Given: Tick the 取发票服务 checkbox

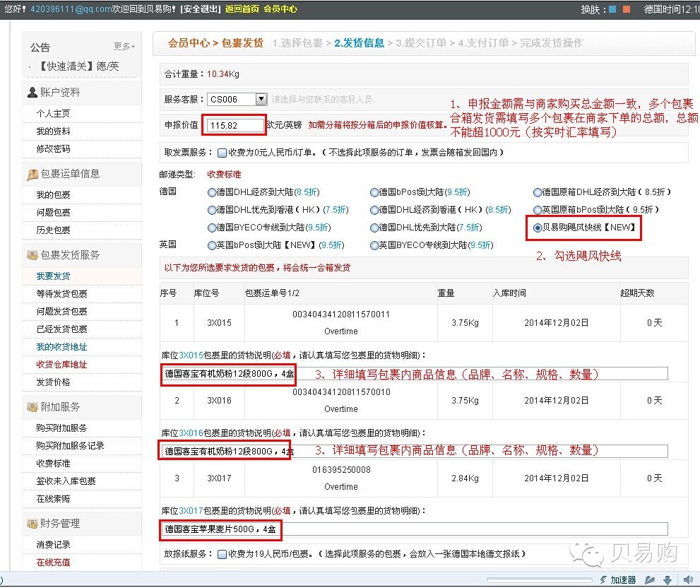Looking at the screenshot, I should (221, 153).
